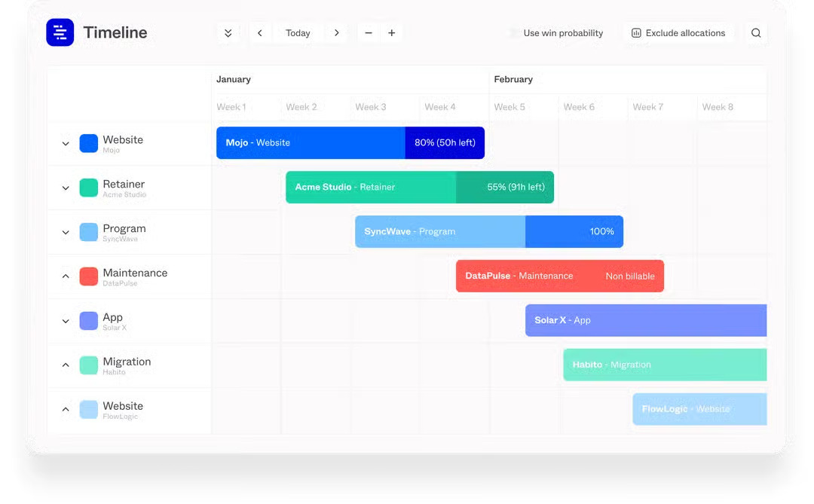This screenshot has height=504, width=814.
Task: Collapse the Habito Migration row
Action: pyautogui.click(x=66, y=365)
